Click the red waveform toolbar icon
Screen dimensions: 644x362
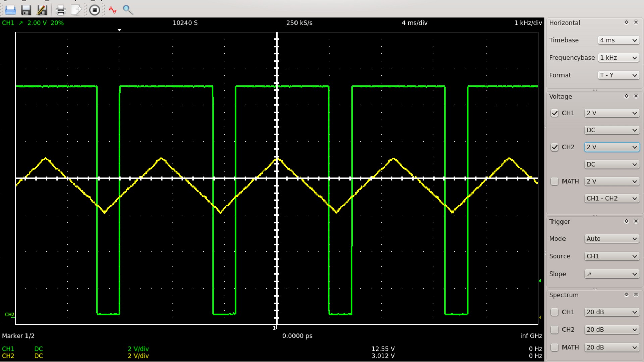[x=113, y=10]
